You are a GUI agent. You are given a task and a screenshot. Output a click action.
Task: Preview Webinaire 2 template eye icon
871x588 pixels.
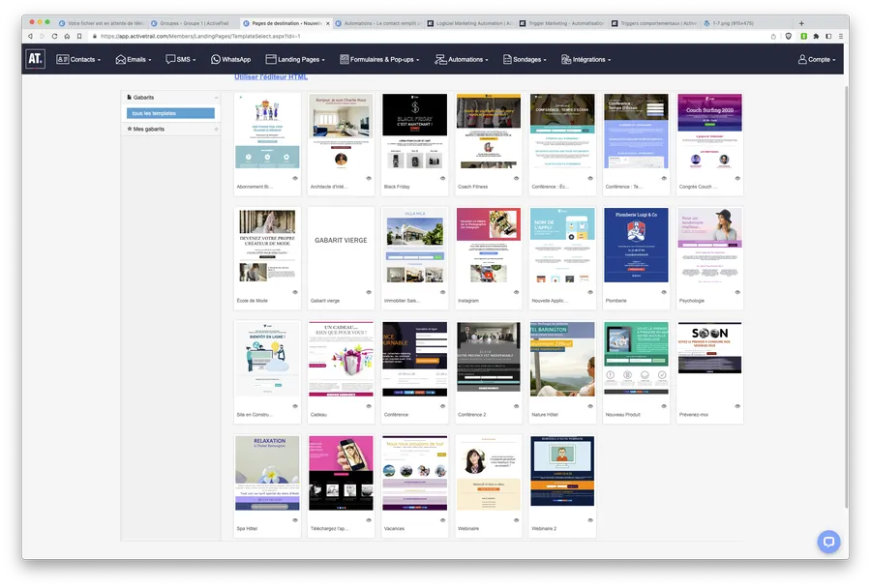click(590, 520)
